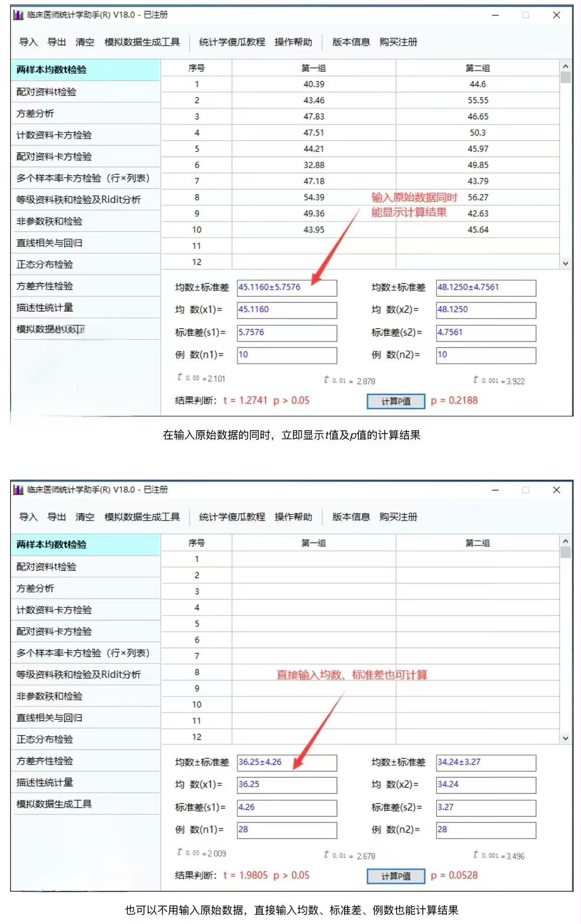Viewport: 581px width, 924px height.
Task: Select 方差齐性检验 in the empty-table window sidebar
Action: click(x=86, y=760)
